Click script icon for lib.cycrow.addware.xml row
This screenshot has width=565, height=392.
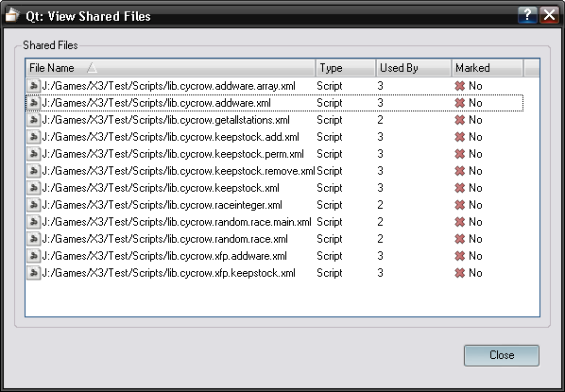[x=34, y=103]
